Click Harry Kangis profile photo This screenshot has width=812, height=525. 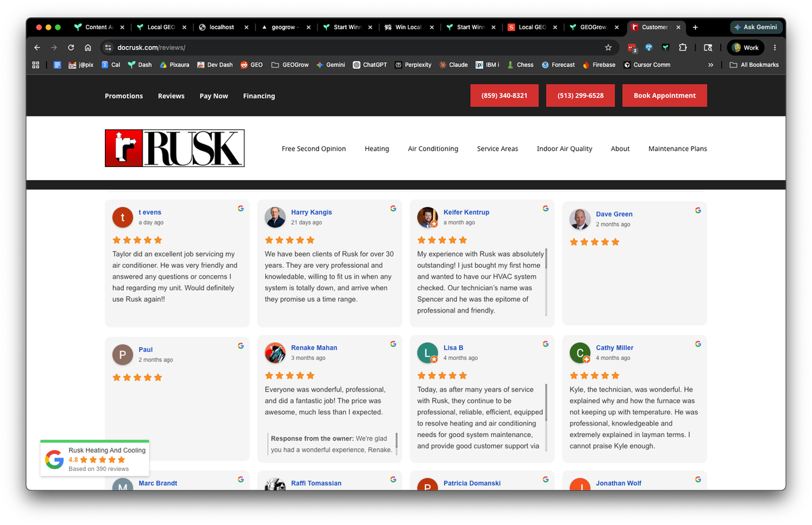[x=275, y=216]
